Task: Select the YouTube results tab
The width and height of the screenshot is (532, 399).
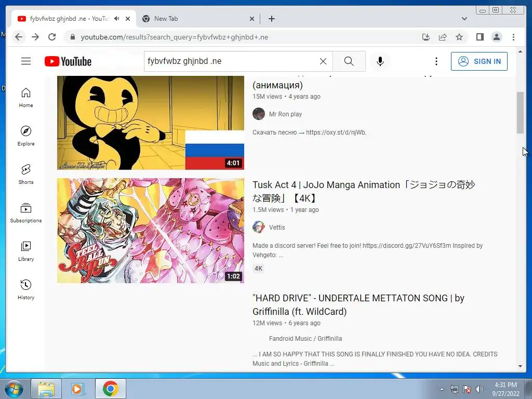Action: coord(73,19)
